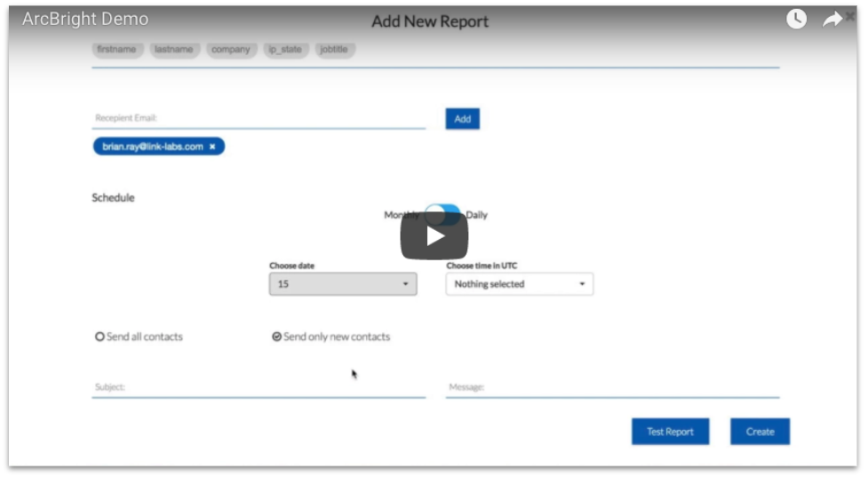
Task: Expand the Choose time in UTC dropdown
Action: click(x=520, y=284)
